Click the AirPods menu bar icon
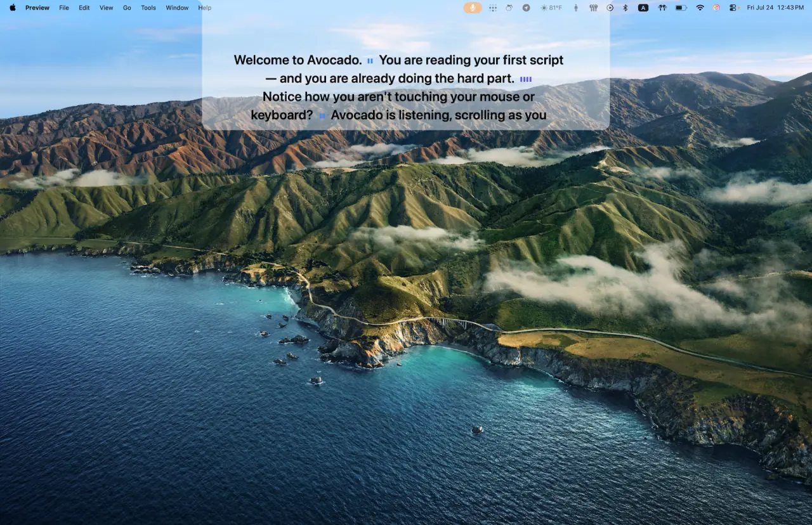812x525 pixels. tap(662, 8)
